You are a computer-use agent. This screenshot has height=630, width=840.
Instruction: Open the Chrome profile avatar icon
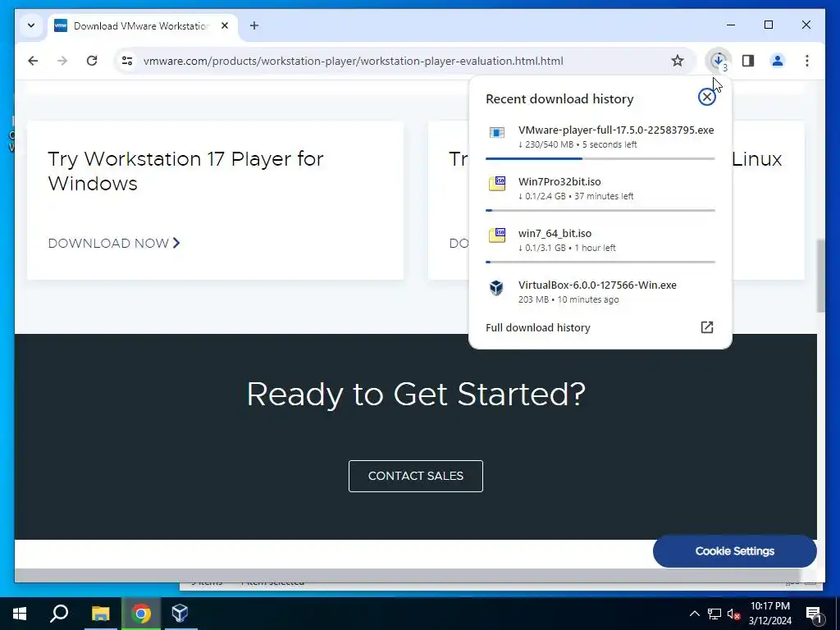[x=778, y=61]
